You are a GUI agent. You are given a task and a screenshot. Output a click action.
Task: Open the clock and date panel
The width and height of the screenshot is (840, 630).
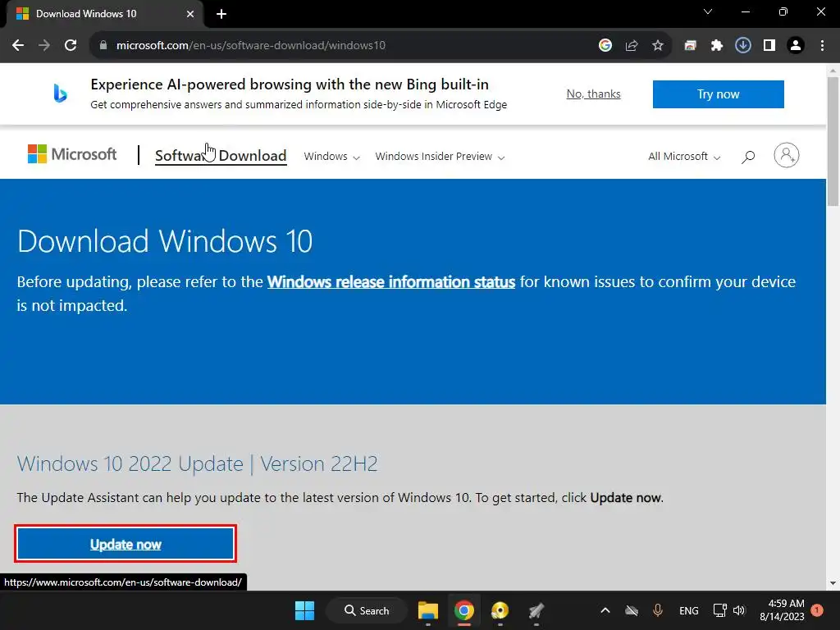coord(782,610)
